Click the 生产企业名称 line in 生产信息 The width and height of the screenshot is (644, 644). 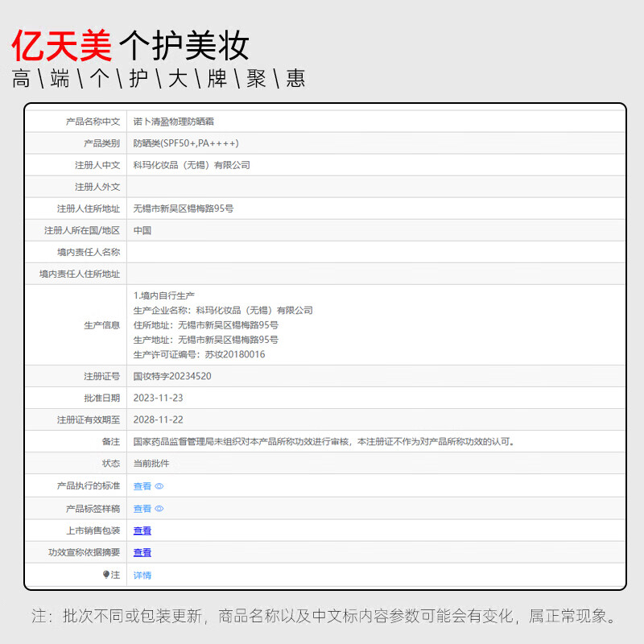tap(223, 311)
